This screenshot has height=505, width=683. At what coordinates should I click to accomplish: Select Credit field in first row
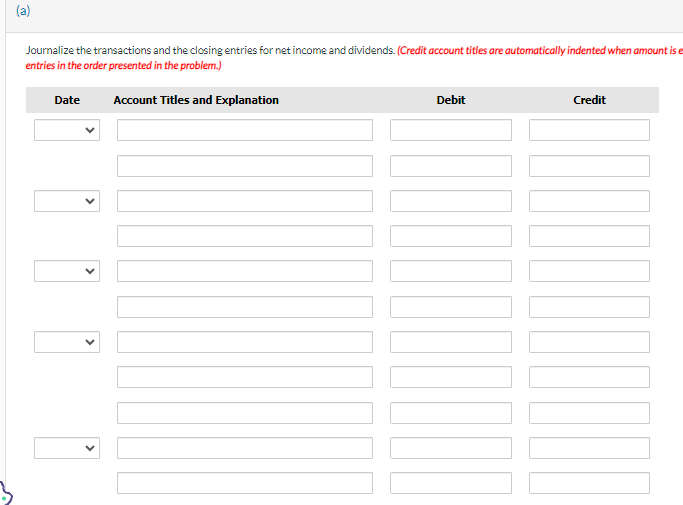(x=589, y=130)
